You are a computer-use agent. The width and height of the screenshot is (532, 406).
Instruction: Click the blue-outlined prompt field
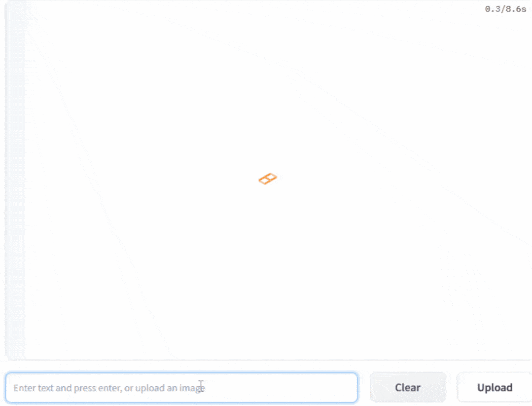click(x=181, y=388)
